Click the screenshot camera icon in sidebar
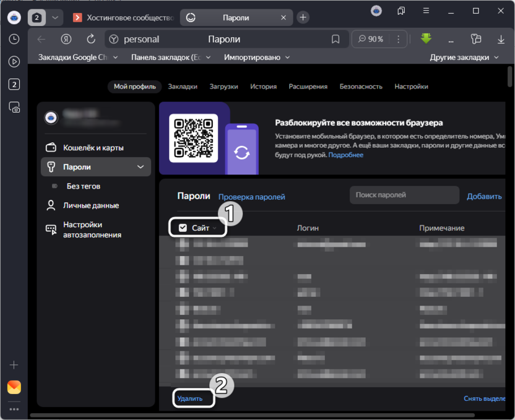The height and width of the screenshot is (420, 515). click(x=14, y=107)
